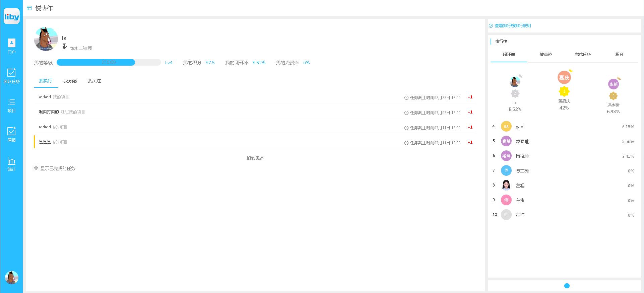
Task: Click user avatar at sidebar bottom
Action: pyautogui.click(x=11, y=278)
